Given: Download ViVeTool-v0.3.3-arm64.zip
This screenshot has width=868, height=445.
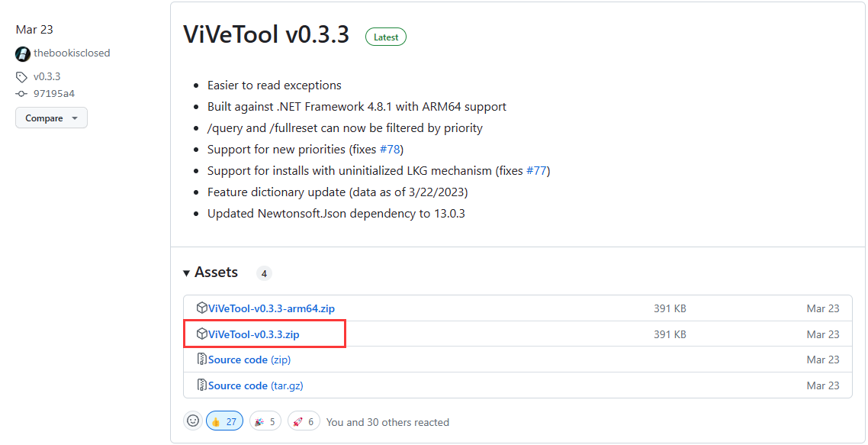Looking at the screenshot, I should click(272, 309).
